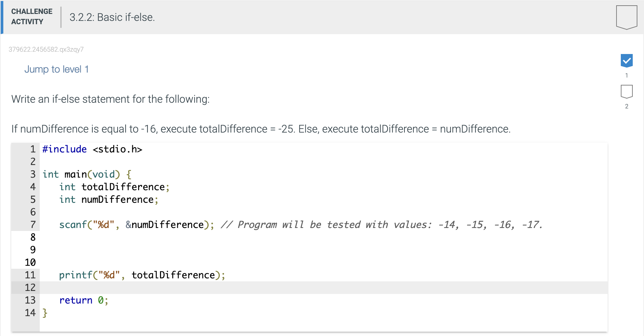Click the return 0 statement
This screenshot has height=336, width=644.
83,300
